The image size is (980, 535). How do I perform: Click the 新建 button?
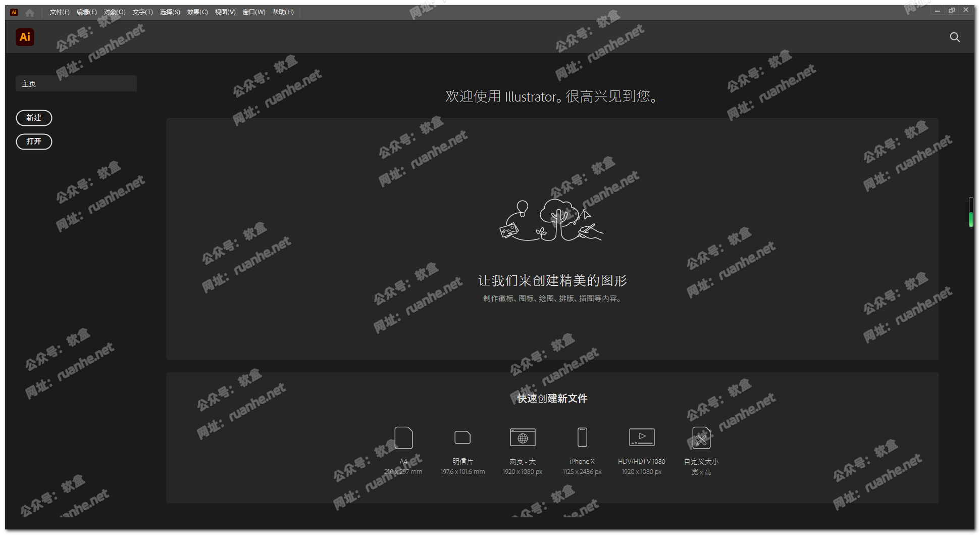click(34, 118)
